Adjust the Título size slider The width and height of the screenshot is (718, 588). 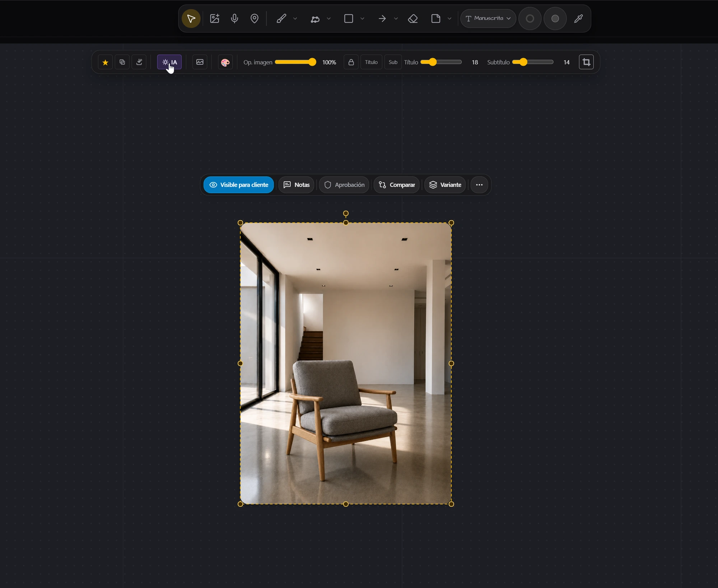point(441,62)
